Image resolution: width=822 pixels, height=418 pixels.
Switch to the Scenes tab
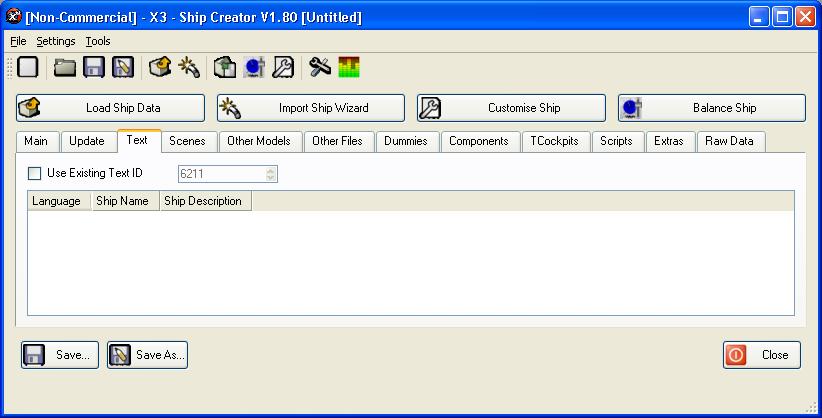pyautogui.click(x=187, y=141)
